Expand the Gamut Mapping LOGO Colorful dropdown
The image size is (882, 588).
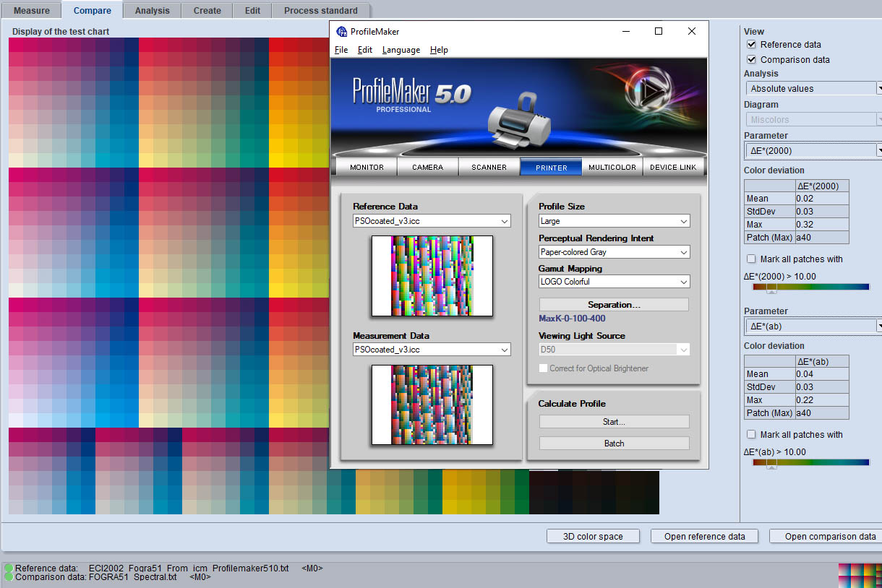pos(614,282)
